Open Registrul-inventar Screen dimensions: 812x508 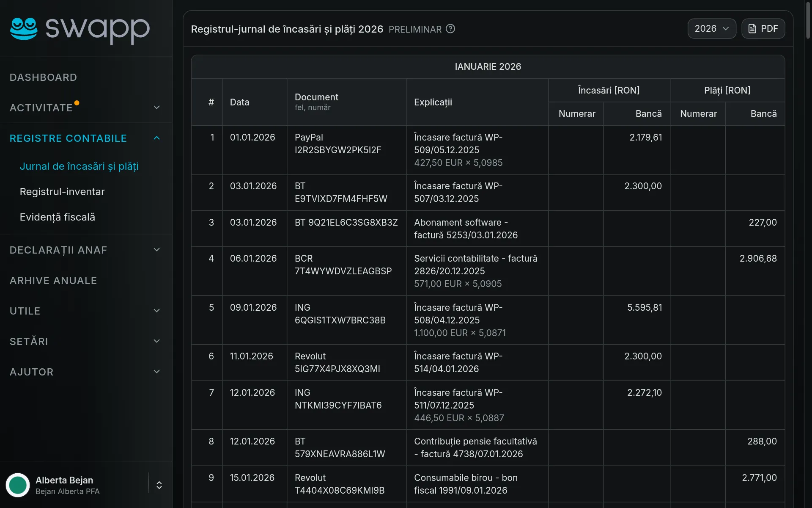(x=62, y=192)
